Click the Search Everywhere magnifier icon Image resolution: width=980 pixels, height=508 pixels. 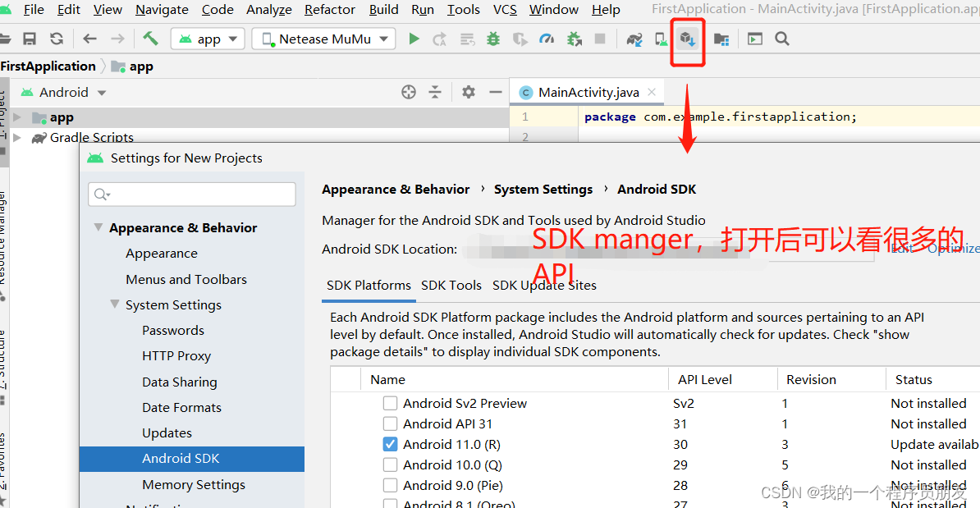(x=782, y=39)
